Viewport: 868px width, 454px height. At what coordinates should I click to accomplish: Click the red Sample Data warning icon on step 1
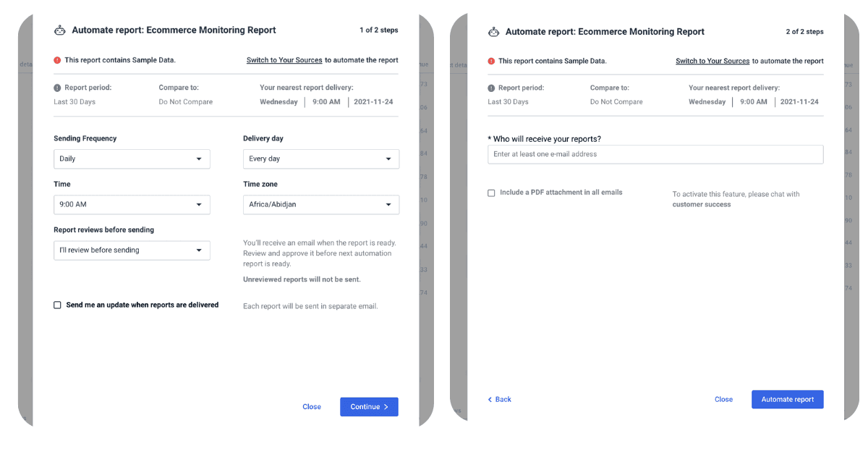click(x=57, y=60)
